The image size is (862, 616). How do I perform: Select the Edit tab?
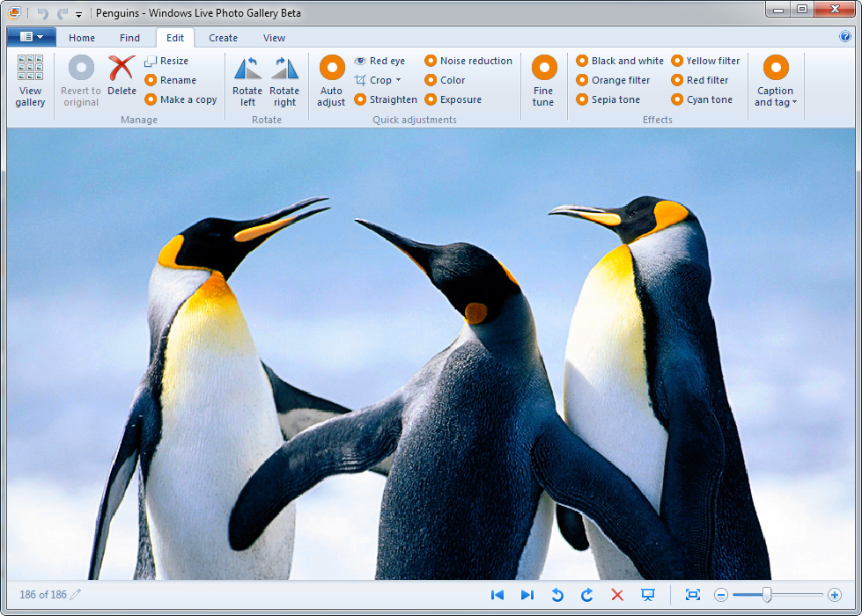tap(175, 38)
